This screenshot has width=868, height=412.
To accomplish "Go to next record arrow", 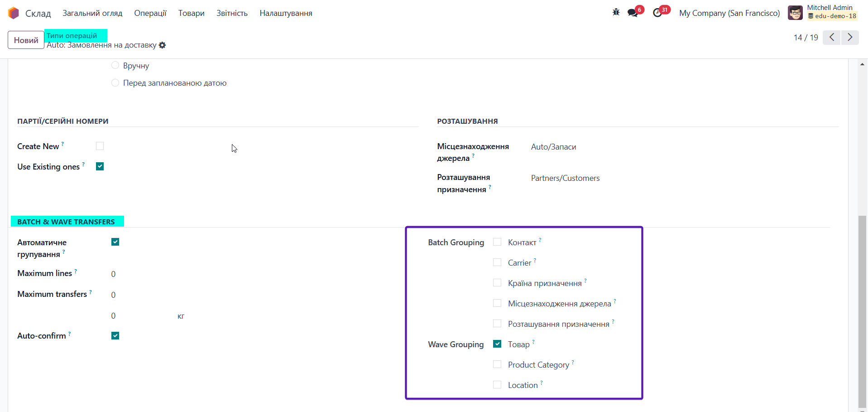I will tap(850, 37).
